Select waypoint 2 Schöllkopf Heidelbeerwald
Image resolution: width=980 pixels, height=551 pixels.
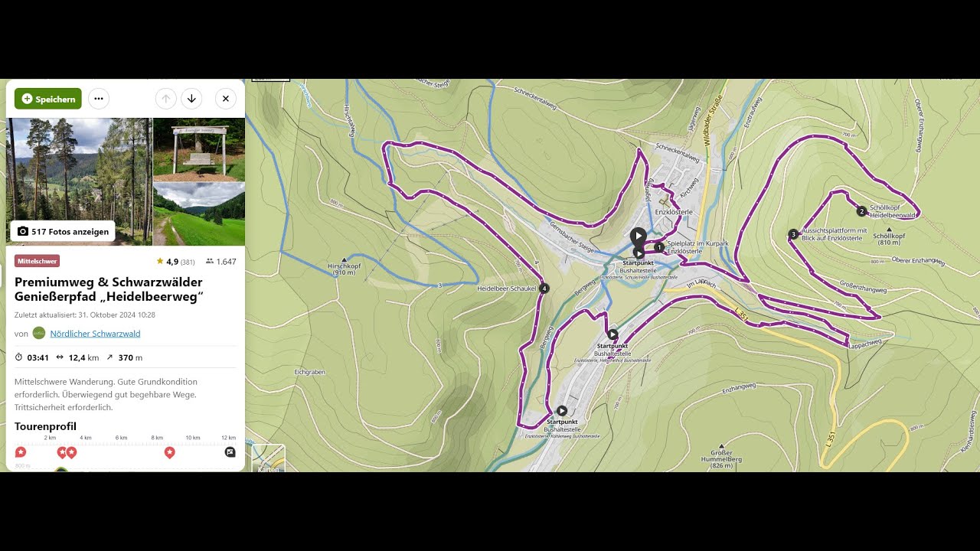pos(861,211)
